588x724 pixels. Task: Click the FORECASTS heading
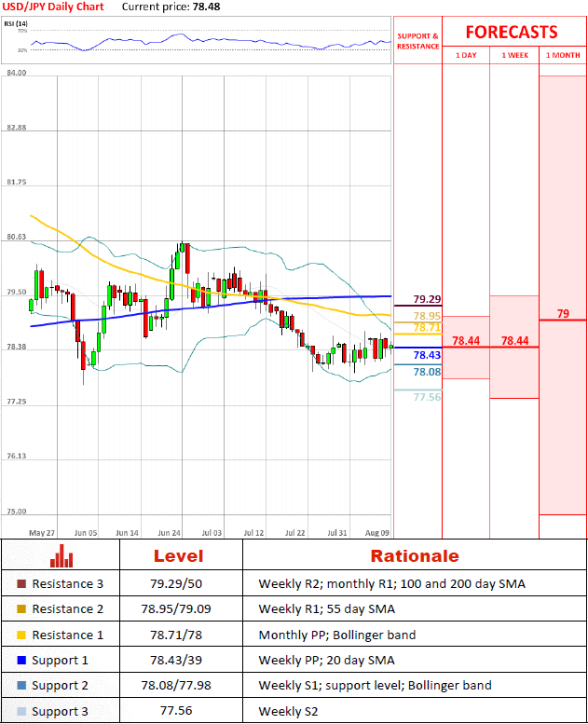pos(512,33)
